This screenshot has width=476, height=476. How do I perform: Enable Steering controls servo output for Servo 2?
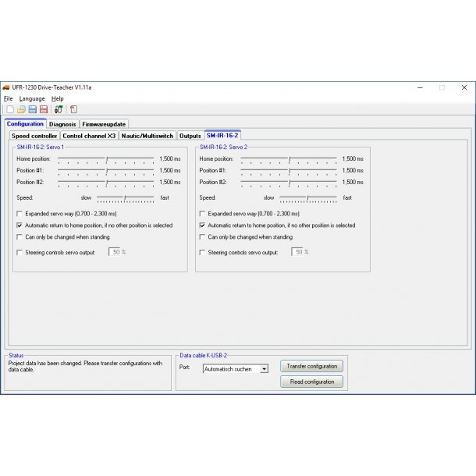pyautogui.click(x=203, y=252)
